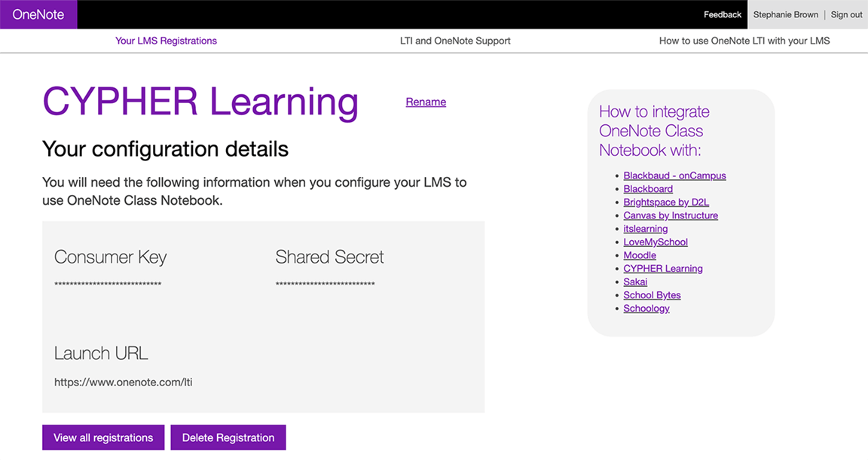Click the Your configuration details heading
Image resolution: width=868 pixels, height=460 pixels.
[x=166, y=149]
